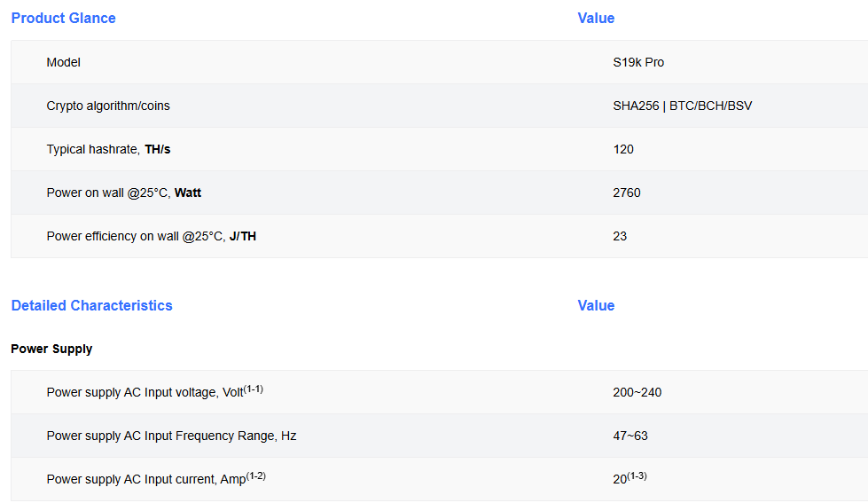Click the Detailed Characteristics heading
Viewport: 868px width, 503px height.
click(91, 305)
